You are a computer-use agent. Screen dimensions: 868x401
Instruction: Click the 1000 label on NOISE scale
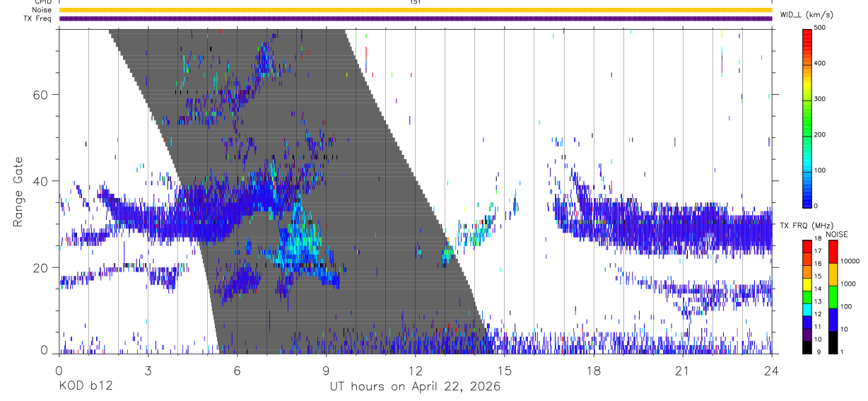pos(848,284)
